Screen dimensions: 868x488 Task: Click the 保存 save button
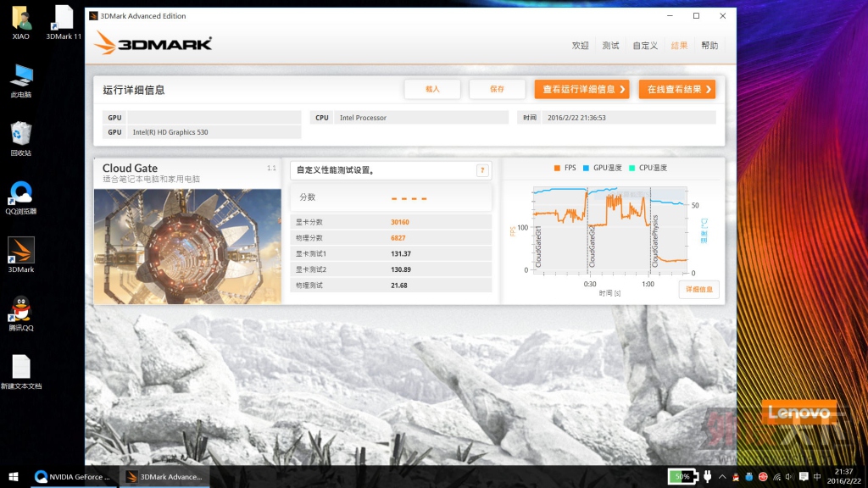497,89
